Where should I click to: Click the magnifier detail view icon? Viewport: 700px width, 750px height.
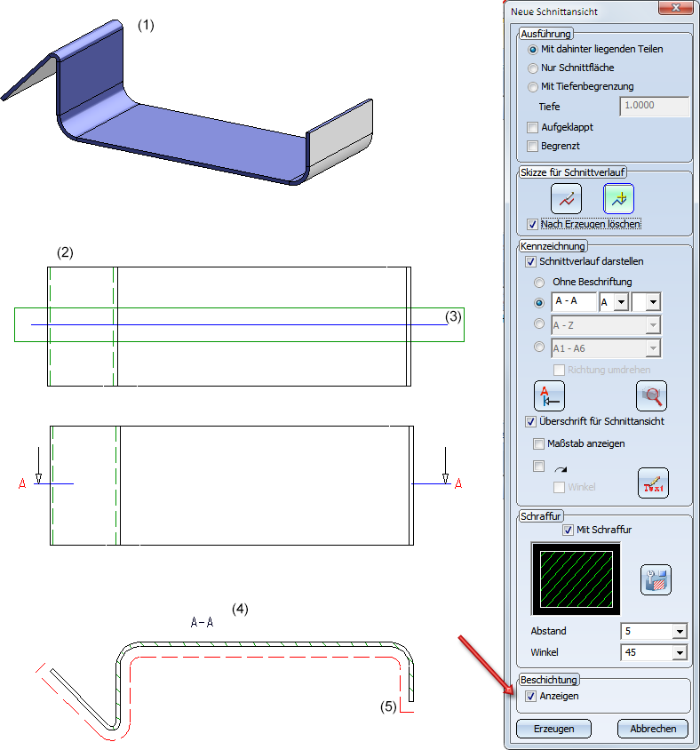click(651, 396)
